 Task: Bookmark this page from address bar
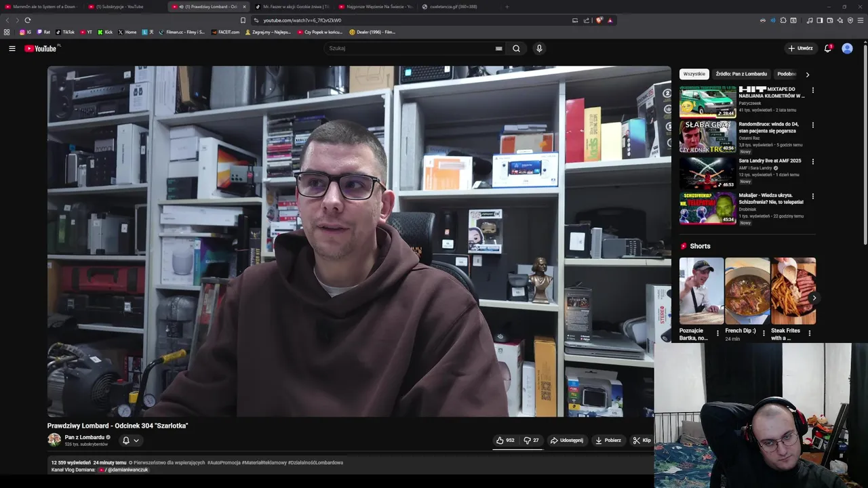point(243,20)
